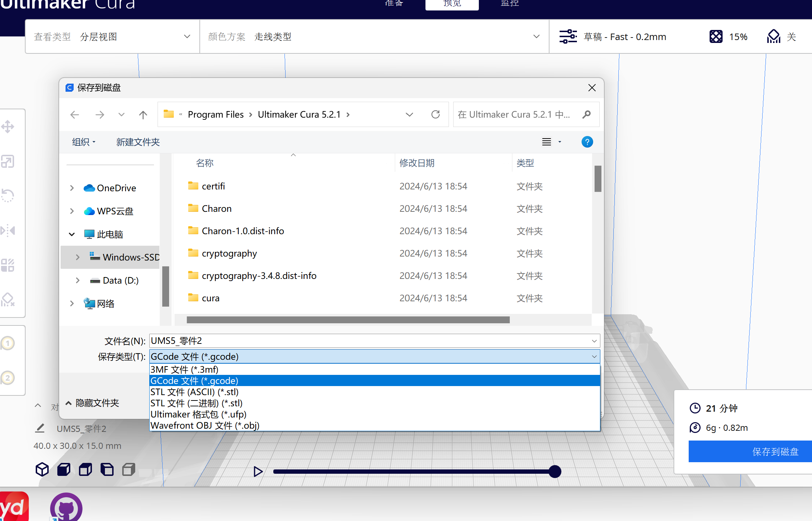Switch to the top view icon

[85, 469]
